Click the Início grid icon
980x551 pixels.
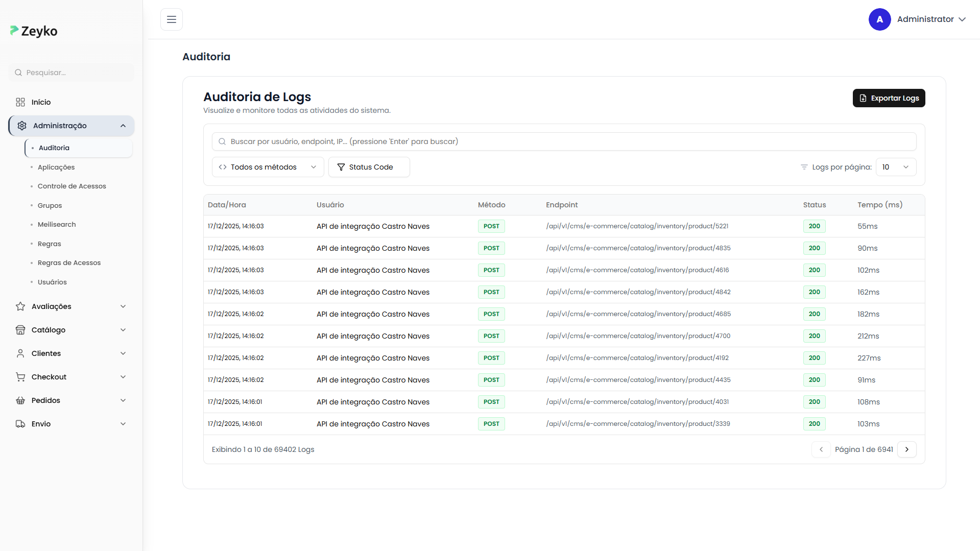[x=20, y=102]
